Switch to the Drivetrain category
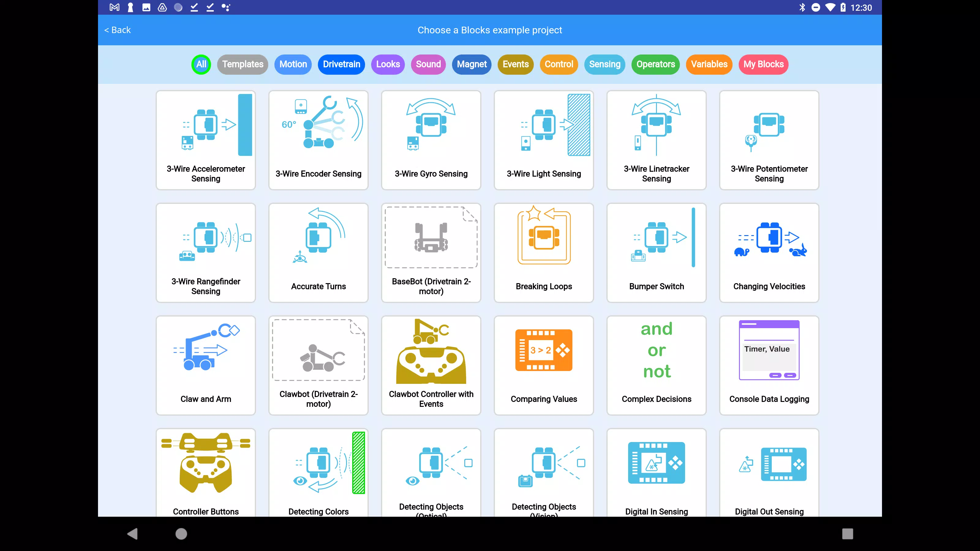Screen dimensions: 980x551 (x=341, y=64)
